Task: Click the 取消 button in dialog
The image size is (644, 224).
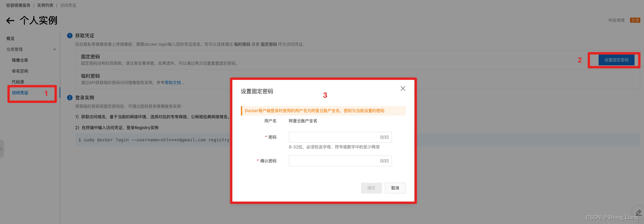Action: pos(395,188)
